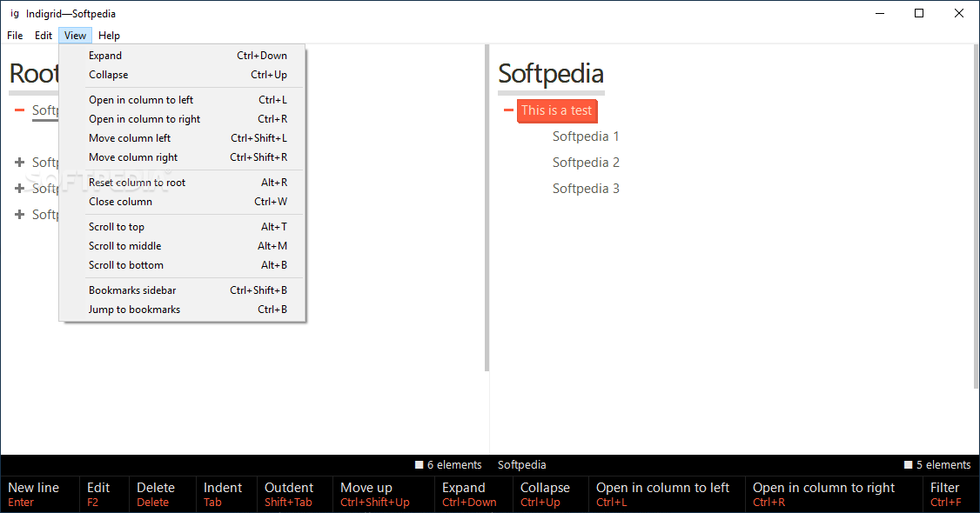Click the Indent Tab button
The width and height of the screenshot is (980, 513).
(x=227, y=494)
